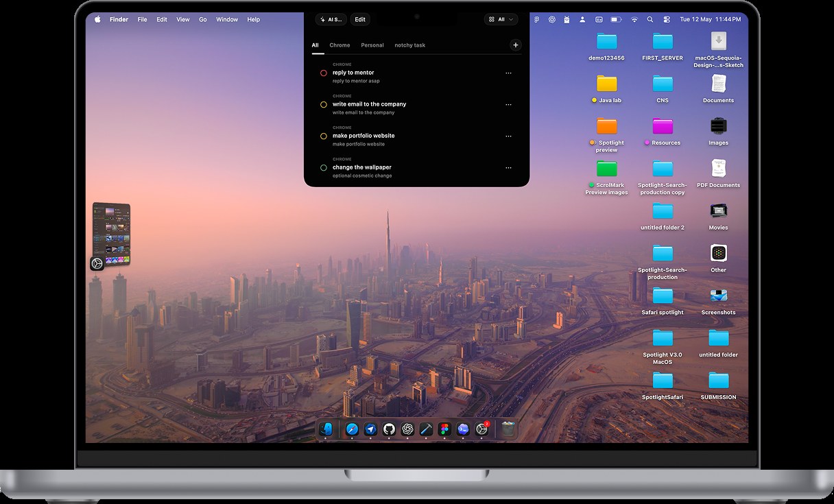Click the round icon below the left thumbnail
Screen dimensions: 834x504
pos(97,263)
